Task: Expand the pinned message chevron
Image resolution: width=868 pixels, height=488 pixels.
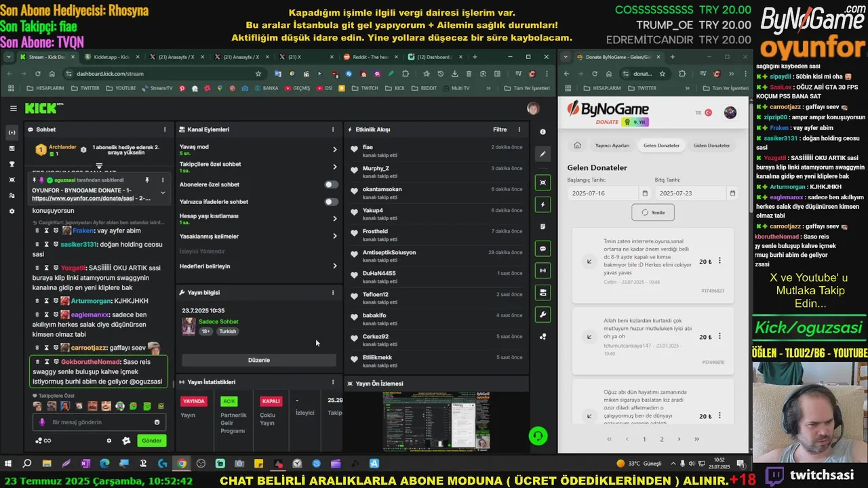Action: 163,192
